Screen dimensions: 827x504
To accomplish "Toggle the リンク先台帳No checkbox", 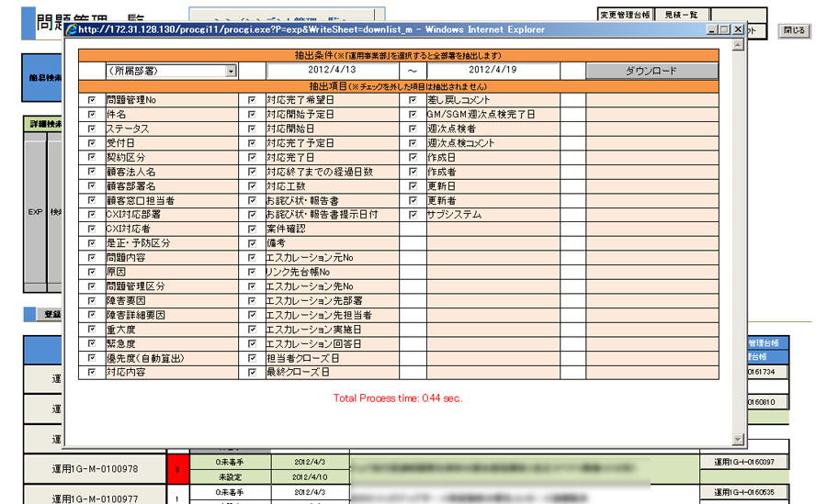I will 252,272.
